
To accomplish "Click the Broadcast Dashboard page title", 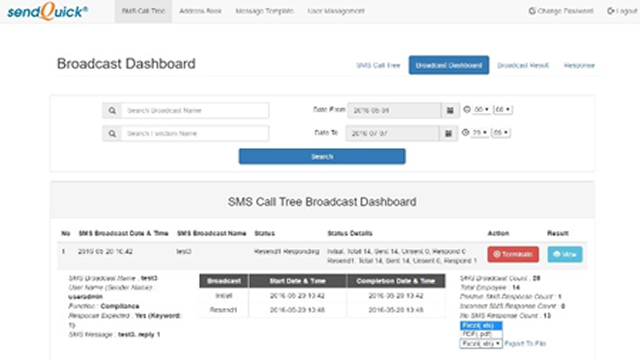I will [126, 64].
